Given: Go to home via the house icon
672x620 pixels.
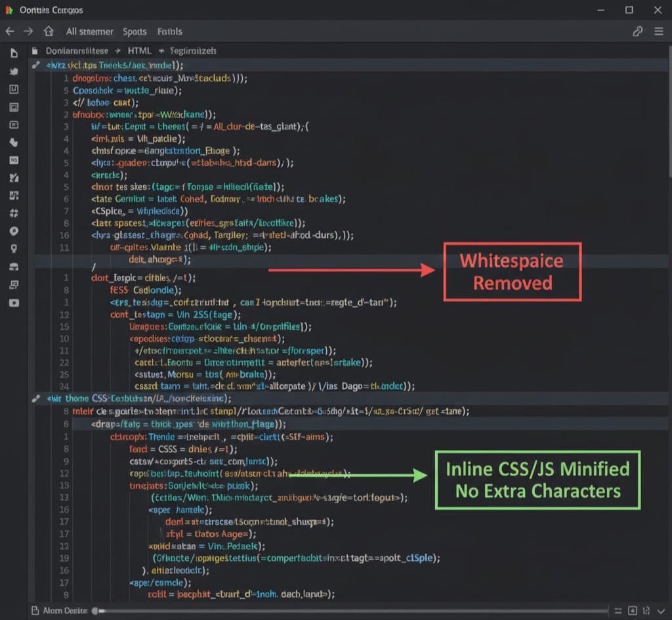Looking at the screenshot, I should pyautogui.click(x=48, y=32).
